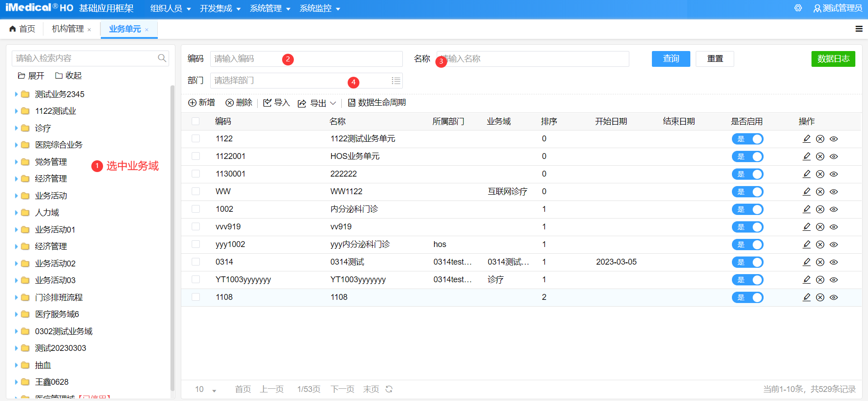This screenshot has height=401, width=868.
Task: Sort by 排序 column header
Action: (x=549, y=121)
